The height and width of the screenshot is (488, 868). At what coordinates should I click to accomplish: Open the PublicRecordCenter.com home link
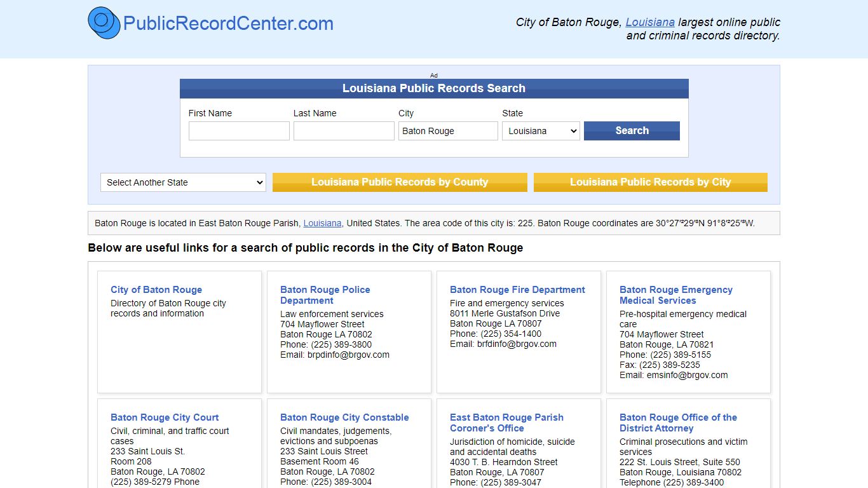[x=228, y=24]
